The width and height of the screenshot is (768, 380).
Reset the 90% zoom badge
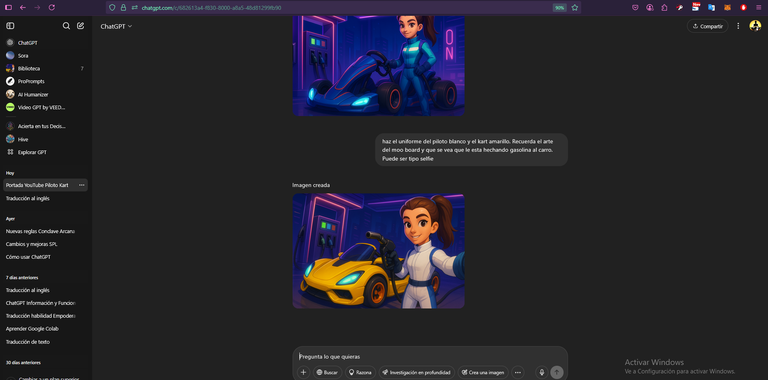pos(559,7)
